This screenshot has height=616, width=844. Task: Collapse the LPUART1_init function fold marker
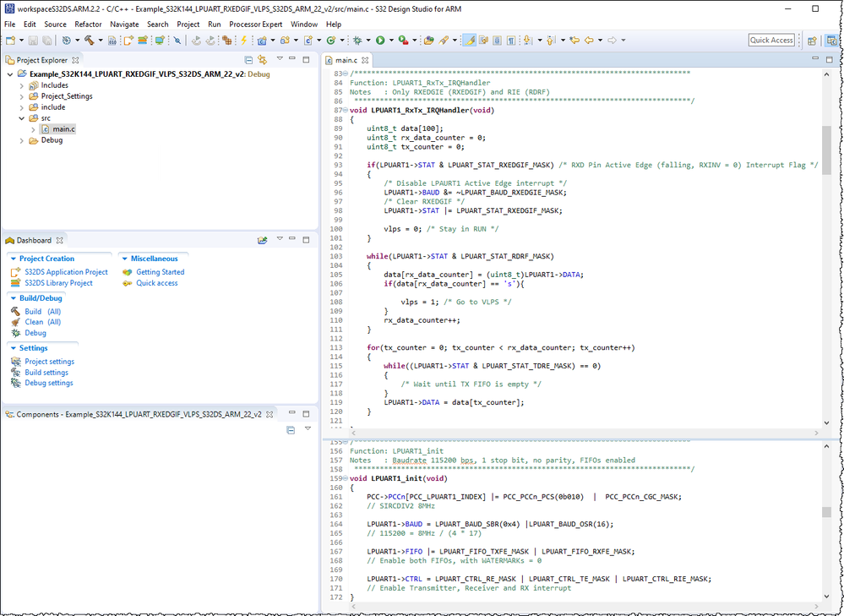345,478
